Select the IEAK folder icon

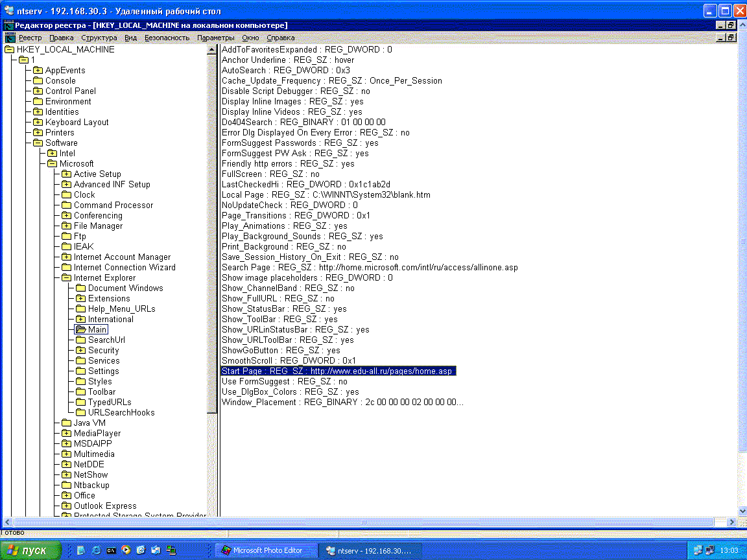point(66,247)
